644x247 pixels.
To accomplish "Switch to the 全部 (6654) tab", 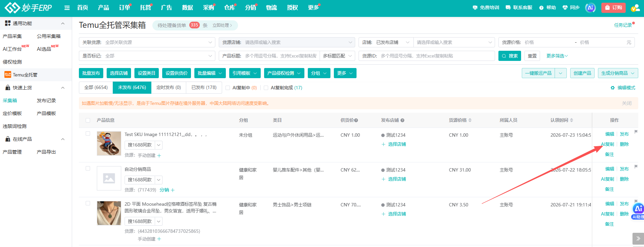I will pos(96,87).
